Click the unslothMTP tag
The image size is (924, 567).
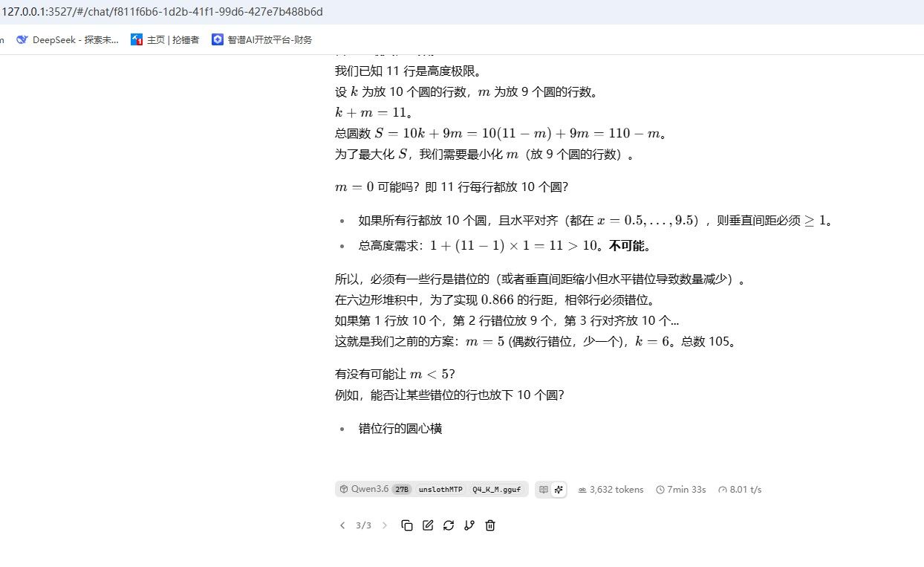440,490
